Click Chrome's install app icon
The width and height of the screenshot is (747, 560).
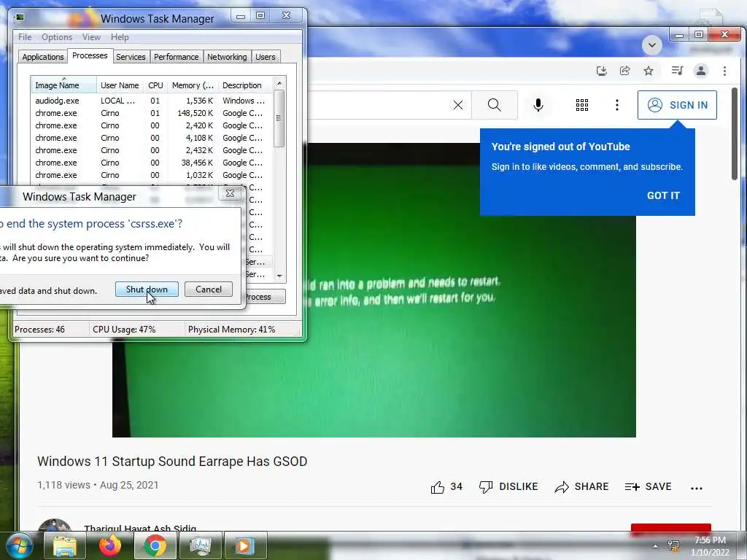pyautogui.click(x=602, y=71)
